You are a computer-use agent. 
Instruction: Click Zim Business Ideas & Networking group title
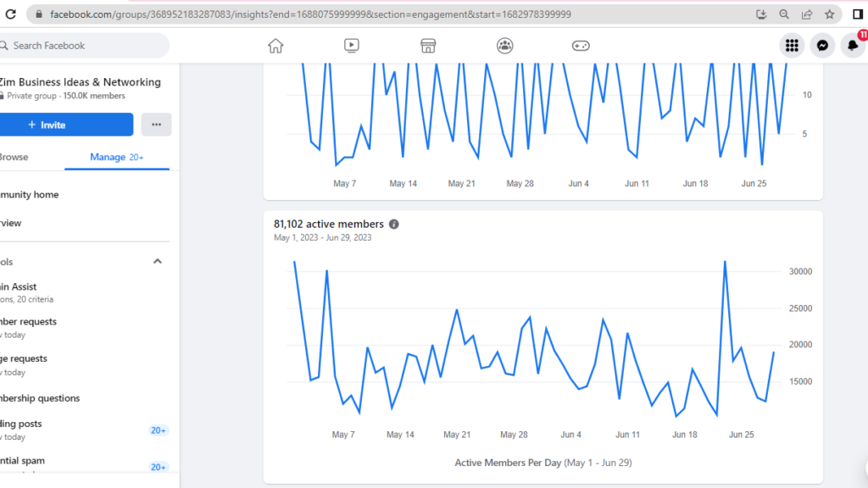pos(81,82)
